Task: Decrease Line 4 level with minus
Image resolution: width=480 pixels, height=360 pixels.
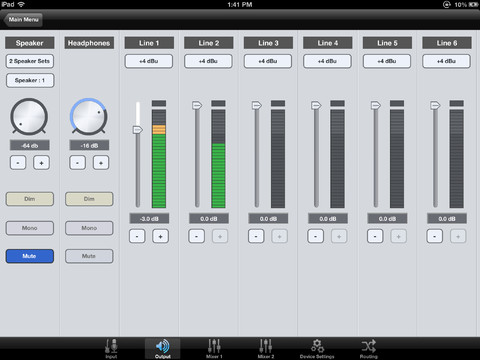Action: pos(315,236)
